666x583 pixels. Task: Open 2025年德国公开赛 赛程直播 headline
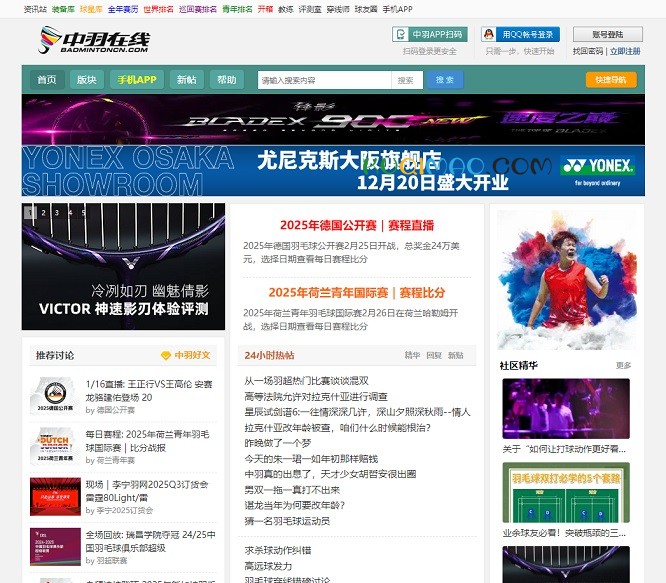(x=357, y=225)
